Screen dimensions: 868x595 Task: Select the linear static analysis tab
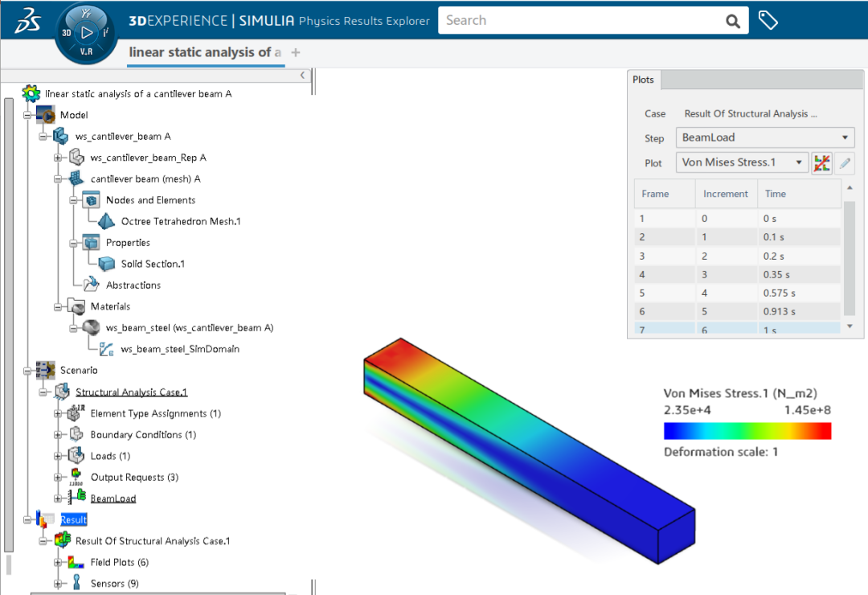pyautogui.click(x=205, y=52)
